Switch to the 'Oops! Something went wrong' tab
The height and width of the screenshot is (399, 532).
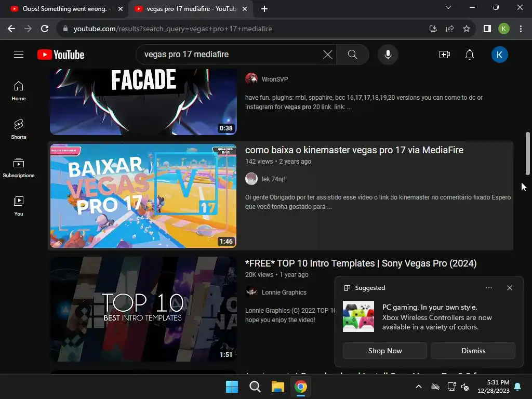(61, 9)
